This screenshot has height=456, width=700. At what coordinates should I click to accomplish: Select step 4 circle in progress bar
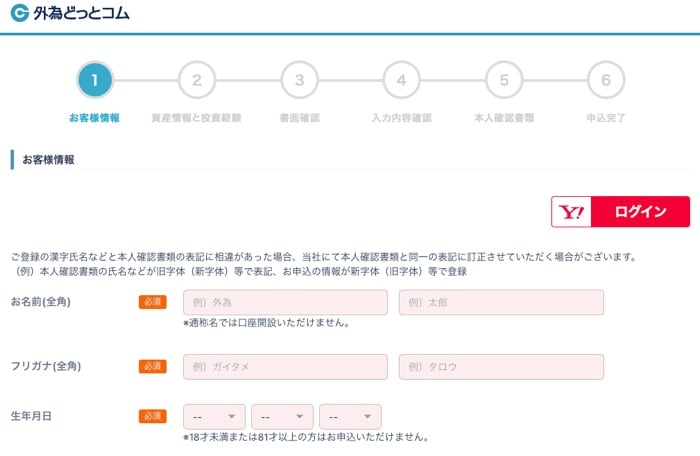tap(402, 80)
